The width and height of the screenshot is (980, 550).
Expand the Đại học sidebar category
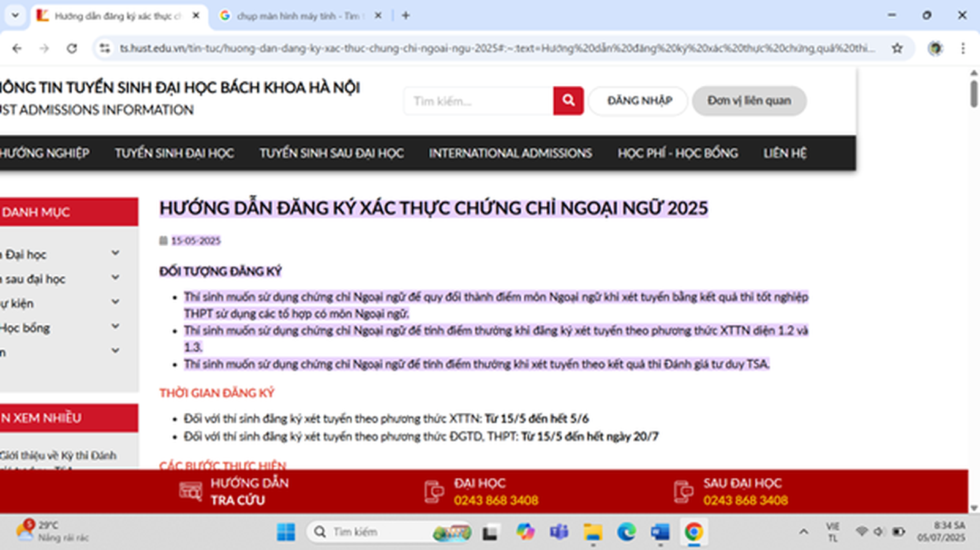coord(115,254)
